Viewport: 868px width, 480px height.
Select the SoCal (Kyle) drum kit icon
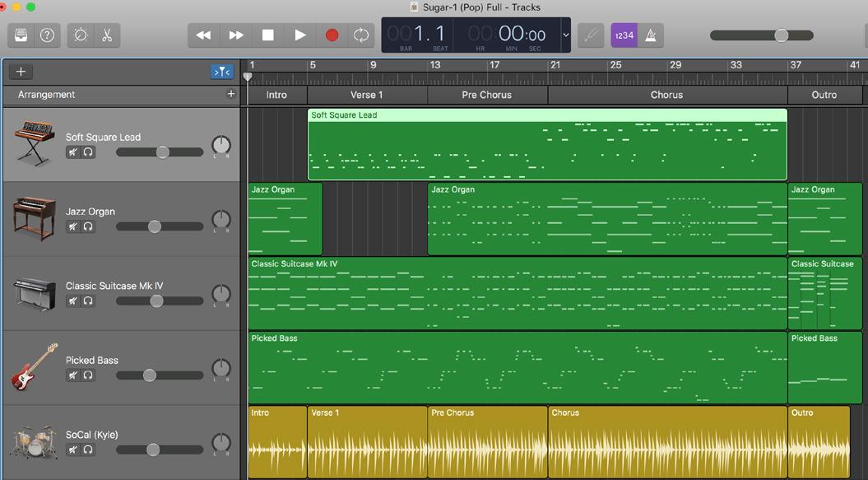coord(34,442)
